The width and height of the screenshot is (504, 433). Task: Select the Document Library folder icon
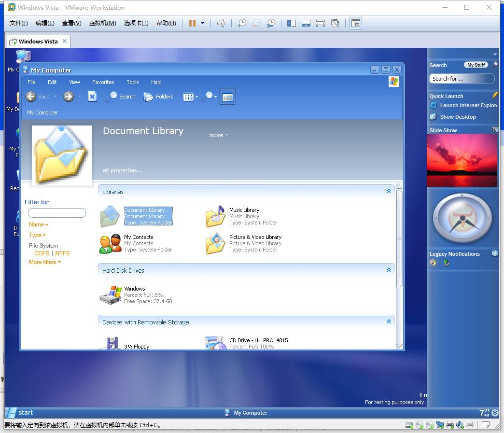110,216
